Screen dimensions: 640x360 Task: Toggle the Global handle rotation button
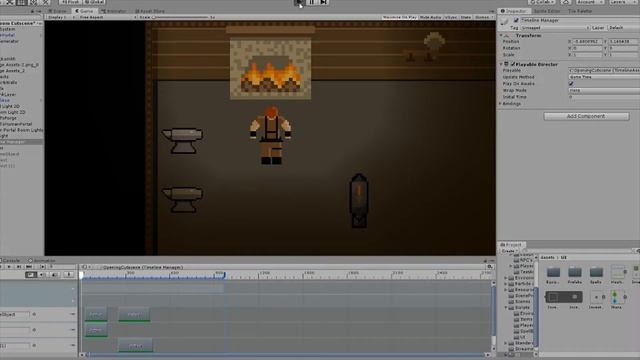click(x=94, y=2)
